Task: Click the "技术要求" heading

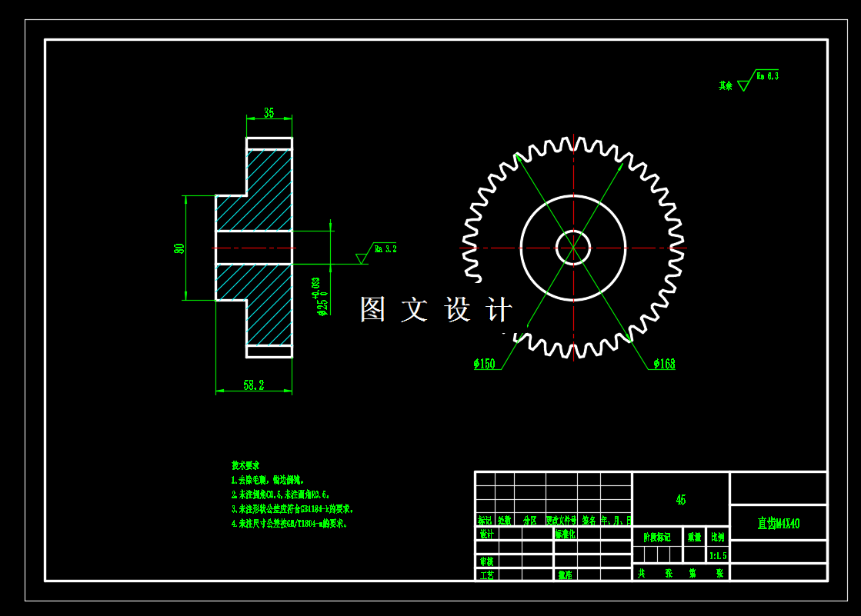Action: 245,465
